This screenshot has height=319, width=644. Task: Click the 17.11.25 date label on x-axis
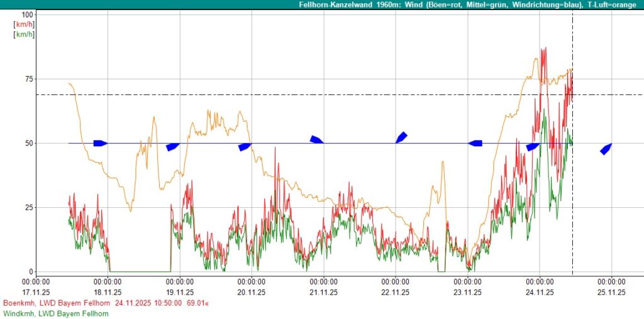[36, 292]
